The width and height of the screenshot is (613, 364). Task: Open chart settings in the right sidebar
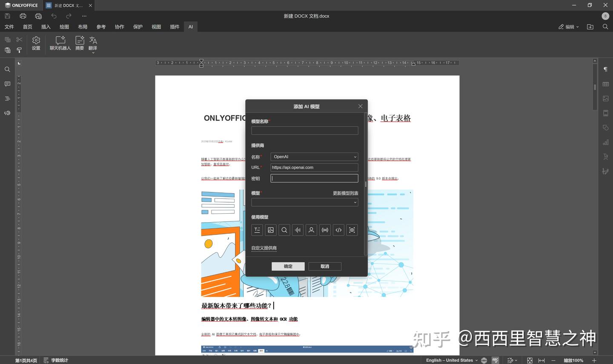tap(605, 142)
